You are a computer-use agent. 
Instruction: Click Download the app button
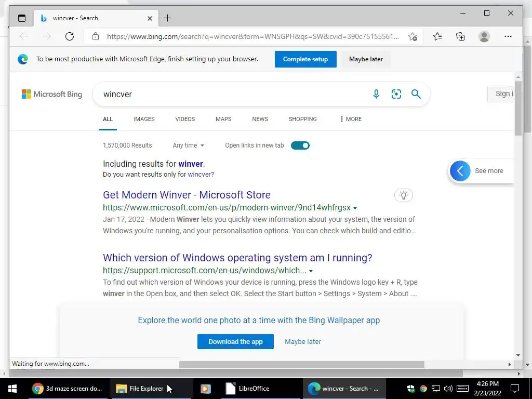pyautogui.click(x=235, y=342)
